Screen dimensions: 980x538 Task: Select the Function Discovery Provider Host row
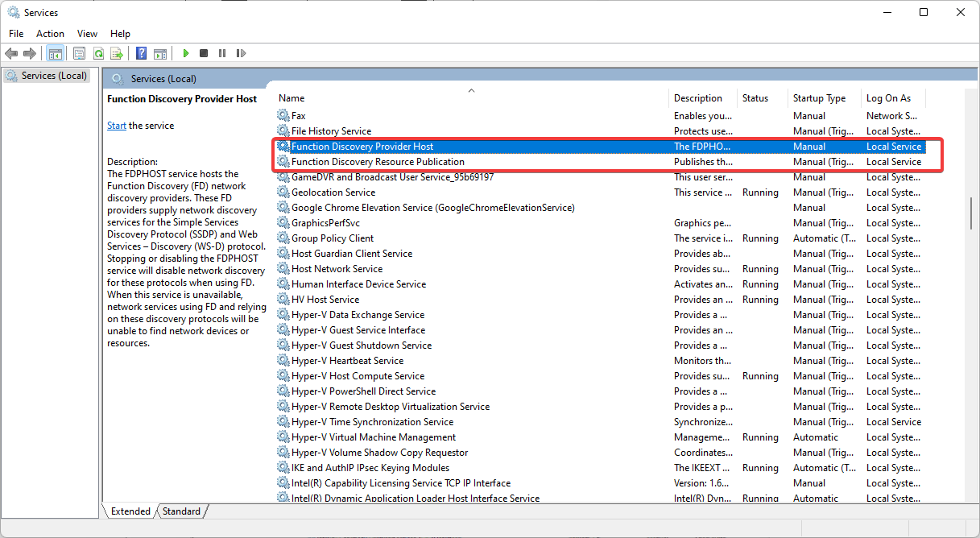600,147
